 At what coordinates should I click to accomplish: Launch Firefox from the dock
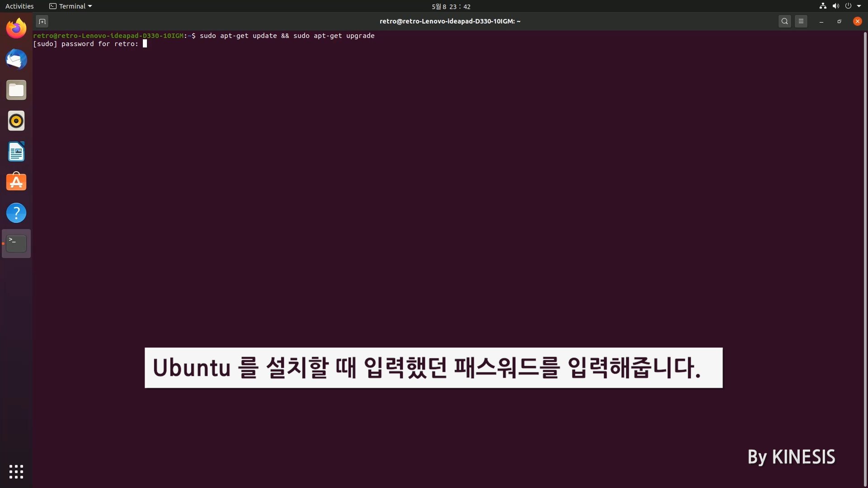point(16,29)
